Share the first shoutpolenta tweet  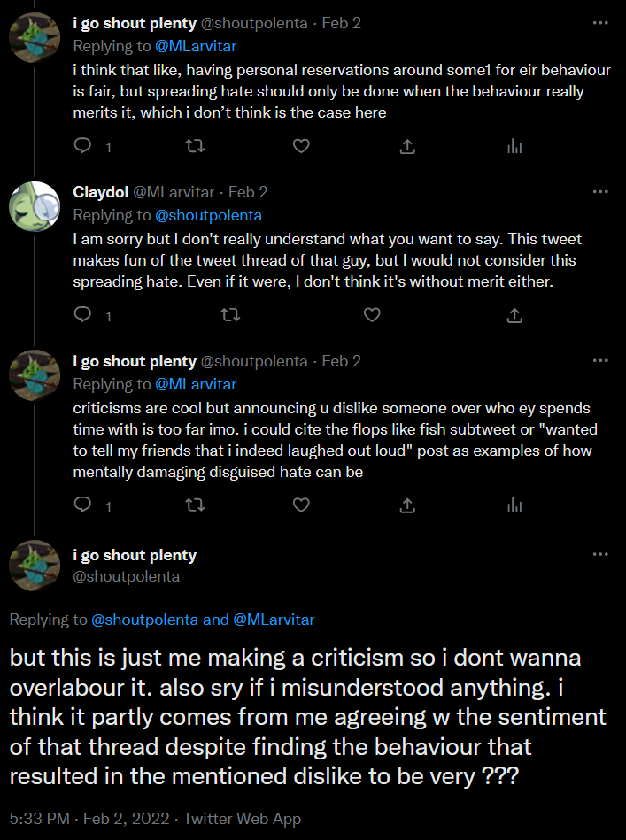pyautogui.click(x=407, y=146)
